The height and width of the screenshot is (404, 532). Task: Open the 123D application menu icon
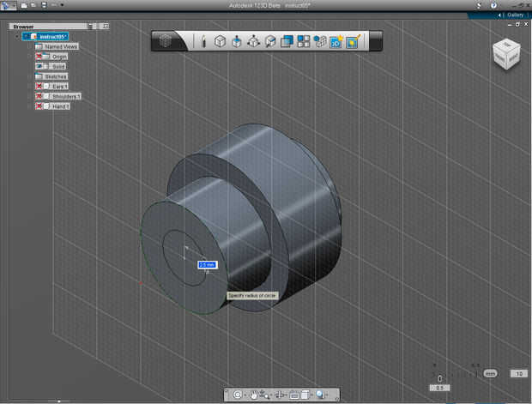[x=7, y=5]
